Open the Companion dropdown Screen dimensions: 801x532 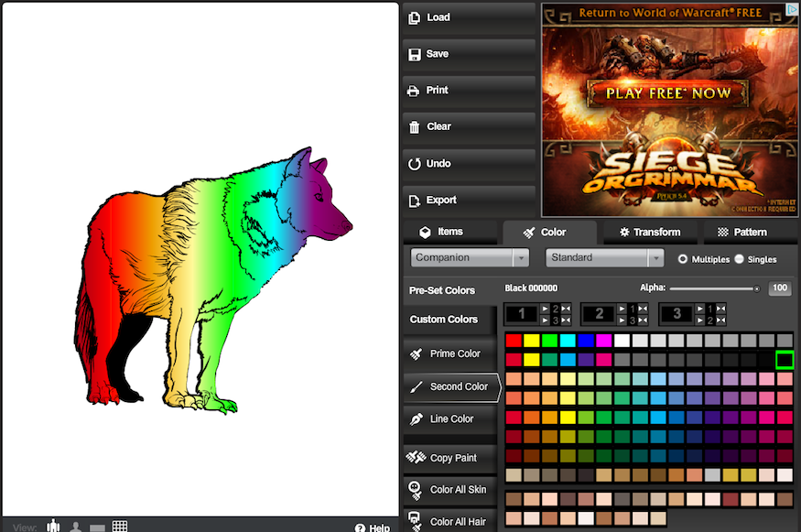pyautogui.click(x=470, y=258)
